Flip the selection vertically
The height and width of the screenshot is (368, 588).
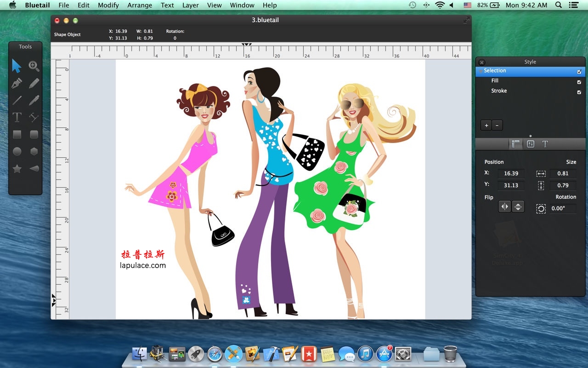pyautogui.click(x=518, y=207)
